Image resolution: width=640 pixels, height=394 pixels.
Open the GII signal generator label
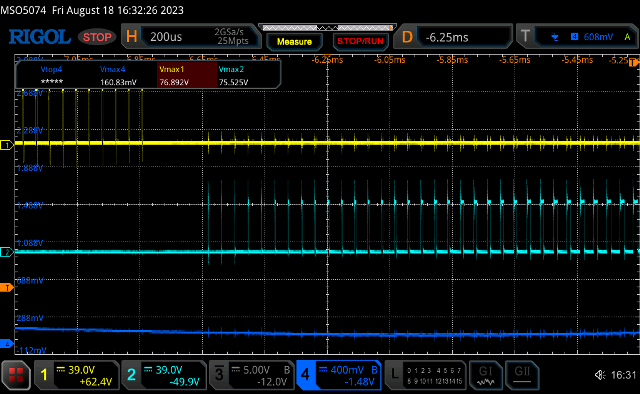tap(522, 375)
